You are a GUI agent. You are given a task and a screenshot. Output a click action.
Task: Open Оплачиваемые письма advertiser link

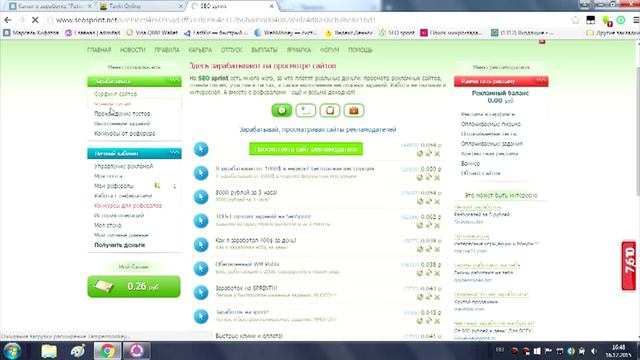click(x=491, y=124)
